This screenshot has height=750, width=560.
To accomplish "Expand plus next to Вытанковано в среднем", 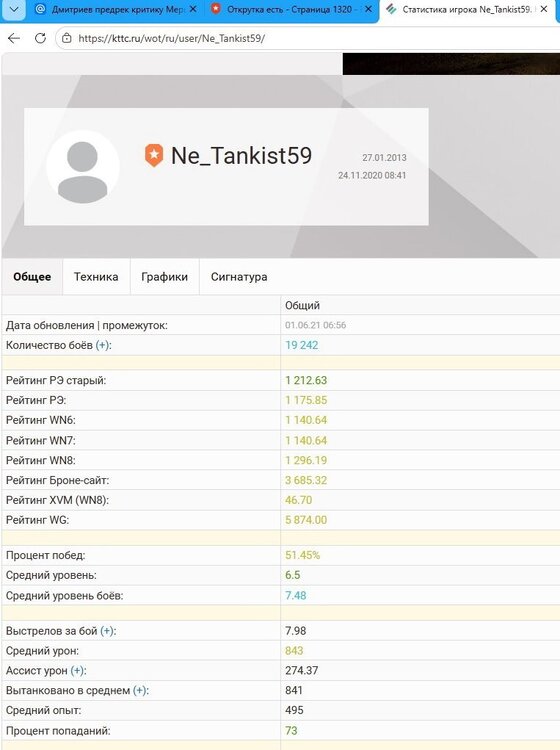I will pyautogui.click(x=140, y=690).
